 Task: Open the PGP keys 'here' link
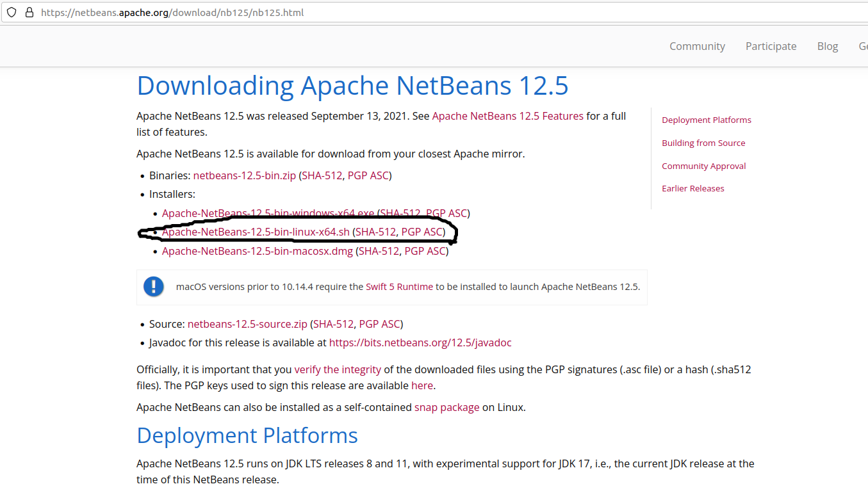422,385
